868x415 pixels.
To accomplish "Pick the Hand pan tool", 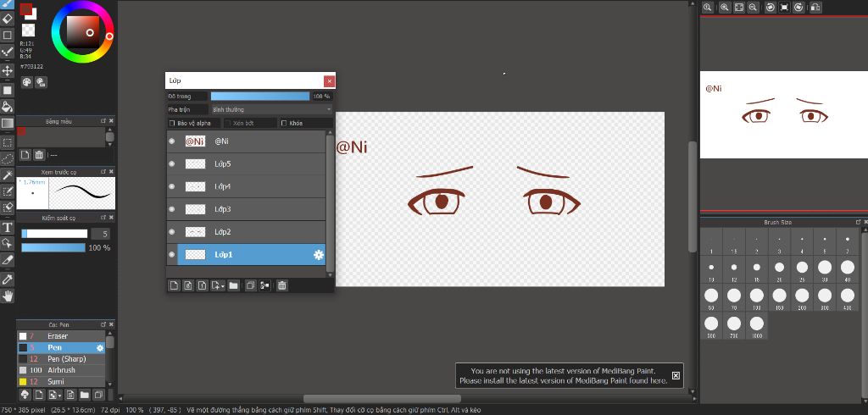I will coord(7,296).
